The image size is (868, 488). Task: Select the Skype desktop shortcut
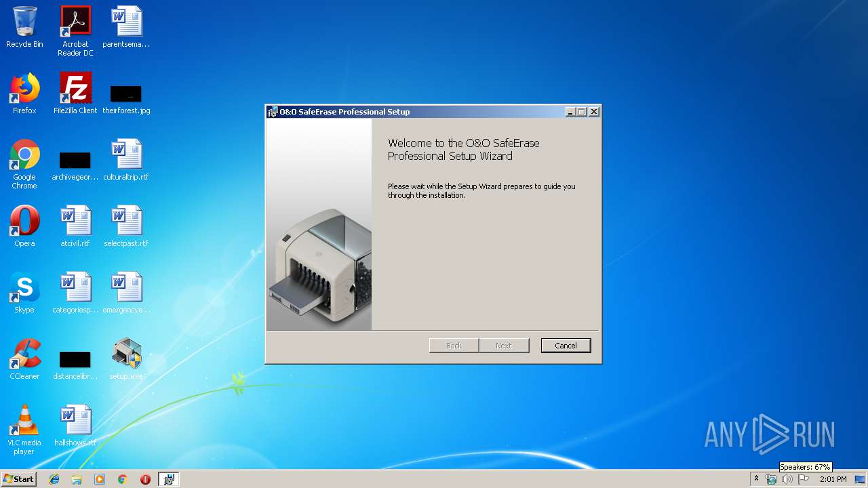(24, 293)
